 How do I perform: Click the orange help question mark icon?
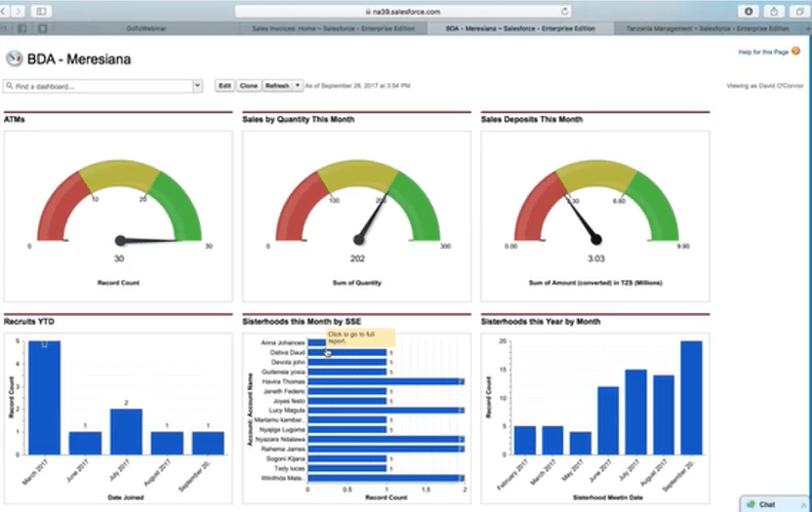tap(796, 51)
